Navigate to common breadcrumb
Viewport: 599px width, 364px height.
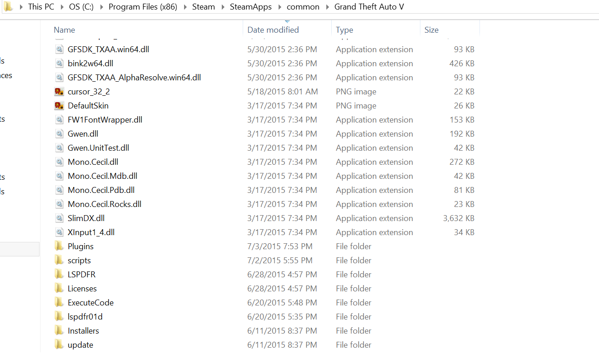pyautogui.click(x=303, y=7)
